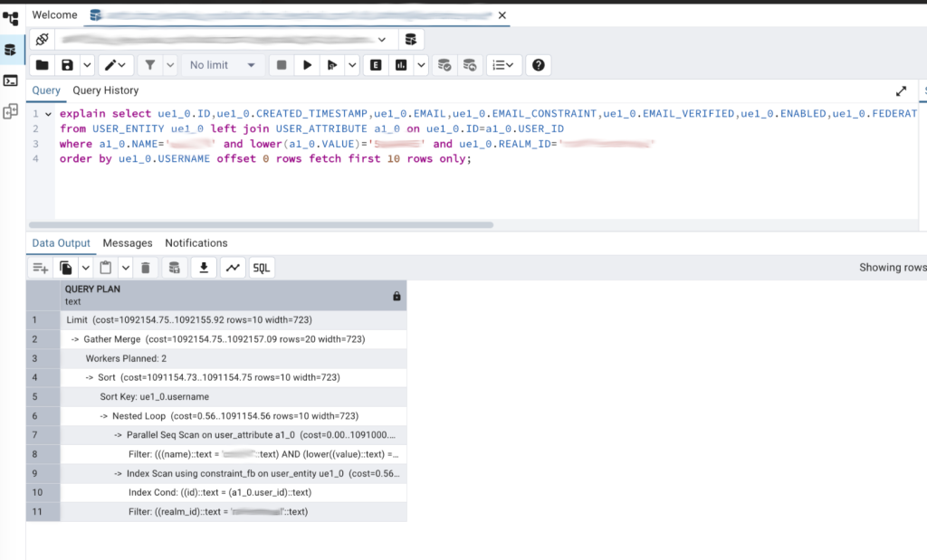Open a new query tool for this connection

tap(411, 40)
